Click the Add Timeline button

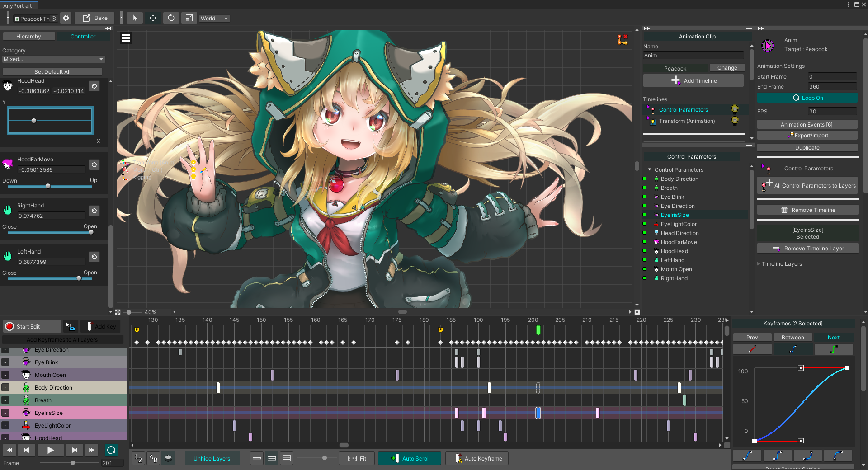(x=693, y=80)
